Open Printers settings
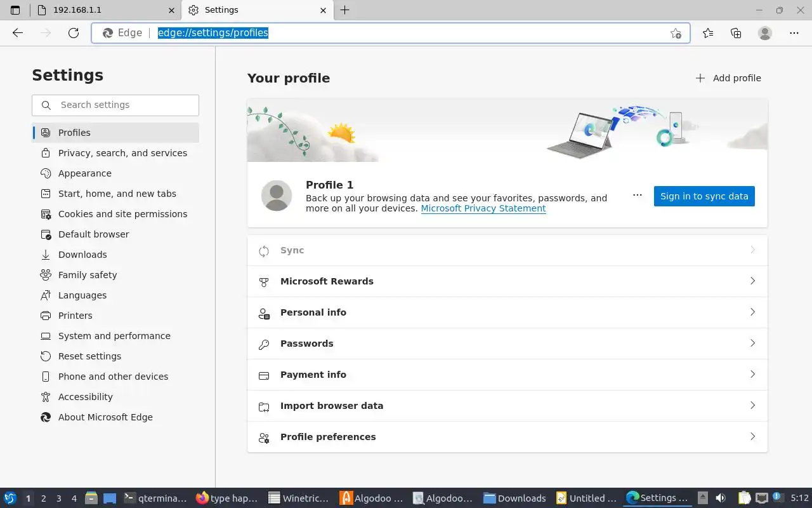 (x=115, y=316)
